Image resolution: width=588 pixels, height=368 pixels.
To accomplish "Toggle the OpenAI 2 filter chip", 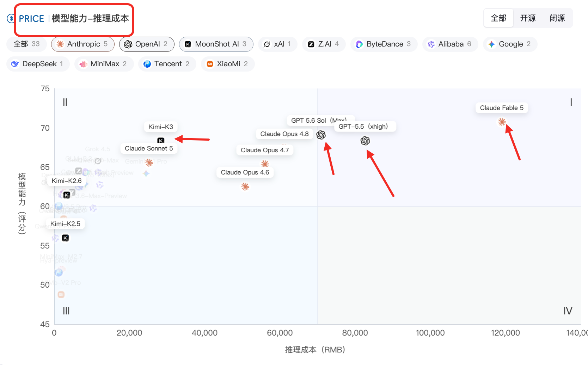I will coord(147,44).
